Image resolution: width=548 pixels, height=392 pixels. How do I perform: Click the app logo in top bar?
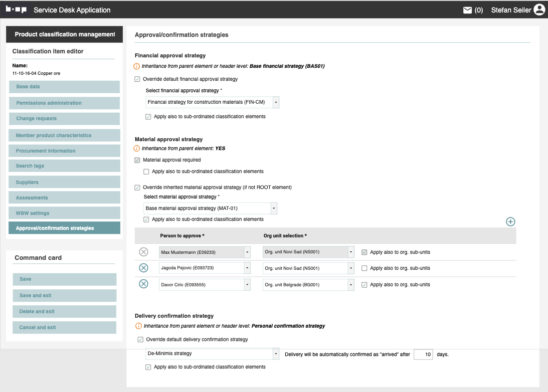(x=16, y=10)
